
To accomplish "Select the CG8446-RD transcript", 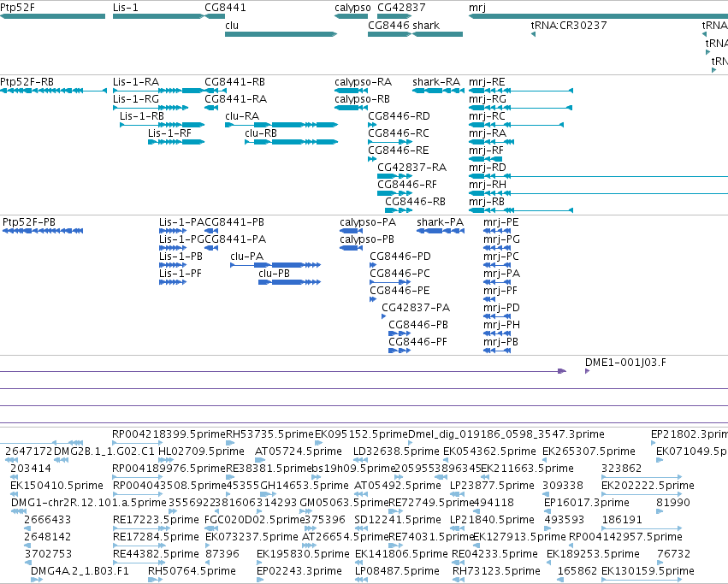I will pyautogui.click(x=372, y=125).
